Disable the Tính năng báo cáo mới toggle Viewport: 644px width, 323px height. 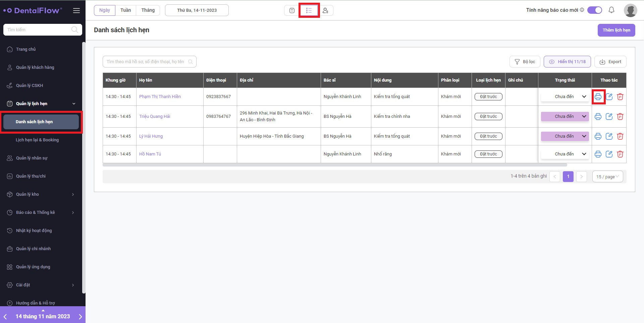click(x=595, y=10)
